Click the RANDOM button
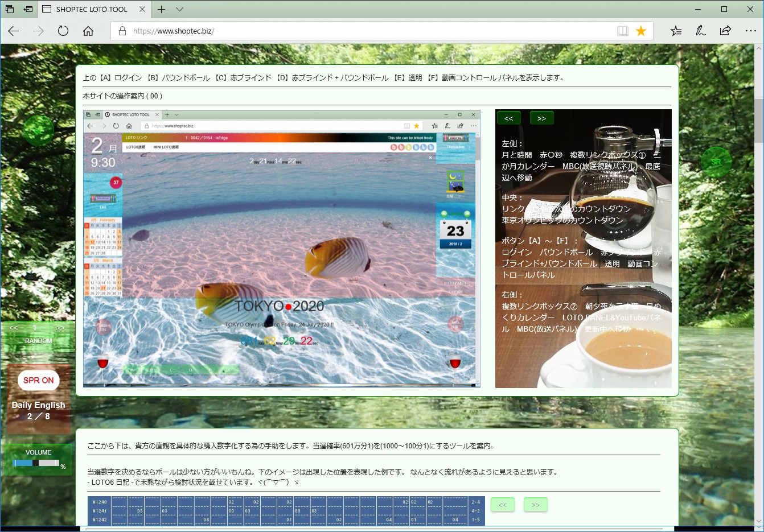The height and width of the screenshot is (532, 764). pyautogui.click(x=39, y=341)
